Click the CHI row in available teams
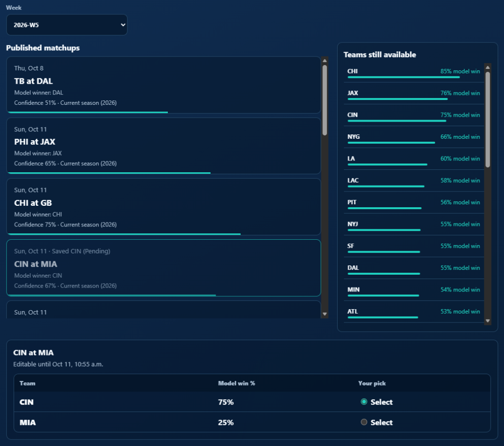This screenshot has height=446, width=504. coord(413,73)
